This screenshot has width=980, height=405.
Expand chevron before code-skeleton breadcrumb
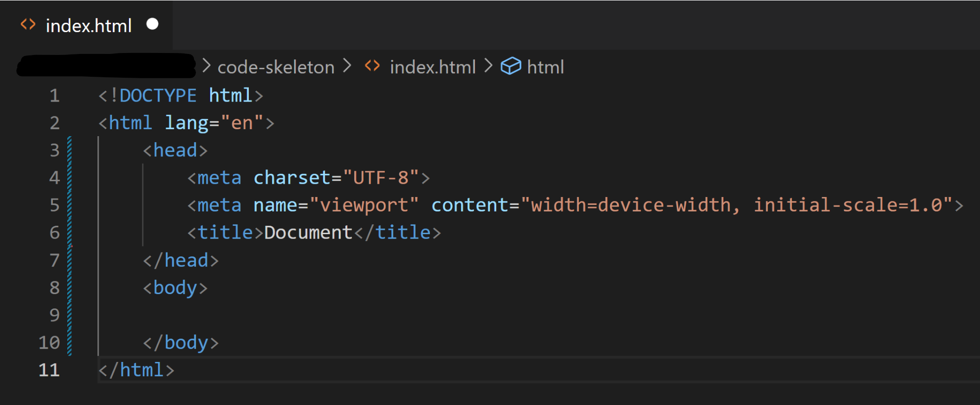click(206, 66)
